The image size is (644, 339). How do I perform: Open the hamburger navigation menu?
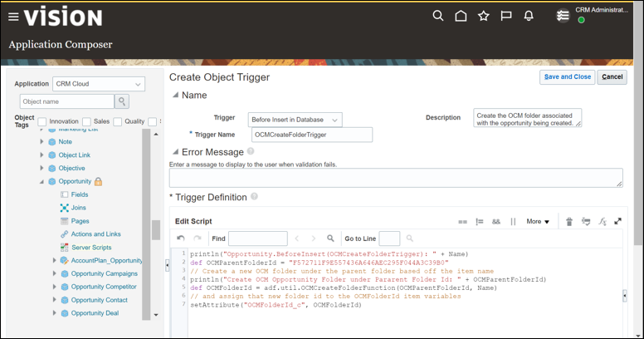click(13, 17)
